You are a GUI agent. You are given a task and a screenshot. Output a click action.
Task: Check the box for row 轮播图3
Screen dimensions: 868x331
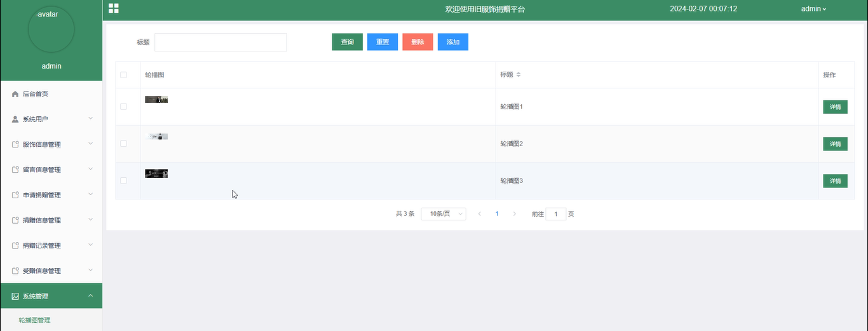pyautogui.click(x=123, y=180)
